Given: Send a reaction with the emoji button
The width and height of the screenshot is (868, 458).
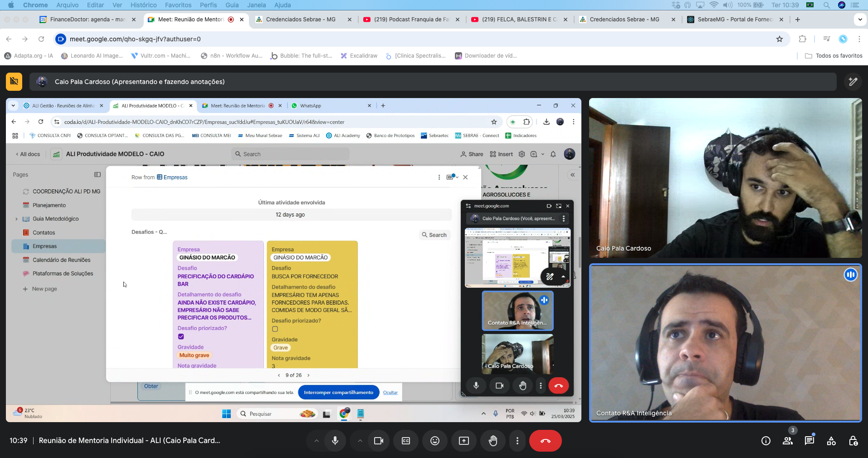Looking at the screenshot, I should click(x=435, y=441).
